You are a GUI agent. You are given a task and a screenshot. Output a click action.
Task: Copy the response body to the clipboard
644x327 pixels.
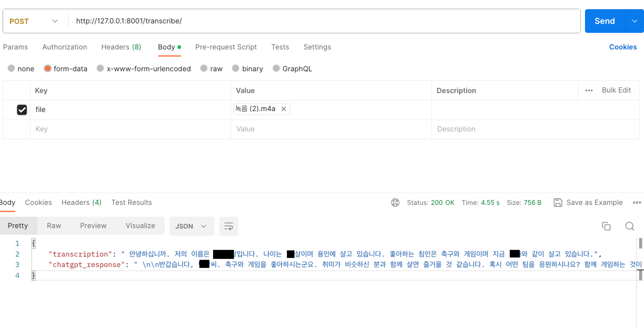pyautogui.click(x=606, y=226)
